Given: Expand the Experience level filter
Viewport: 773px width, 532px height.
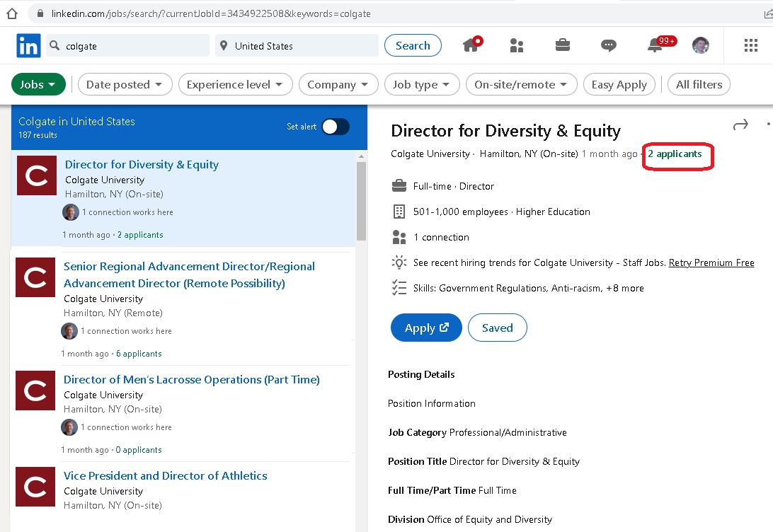Looking at the screenshot, I should coord(236,84).
